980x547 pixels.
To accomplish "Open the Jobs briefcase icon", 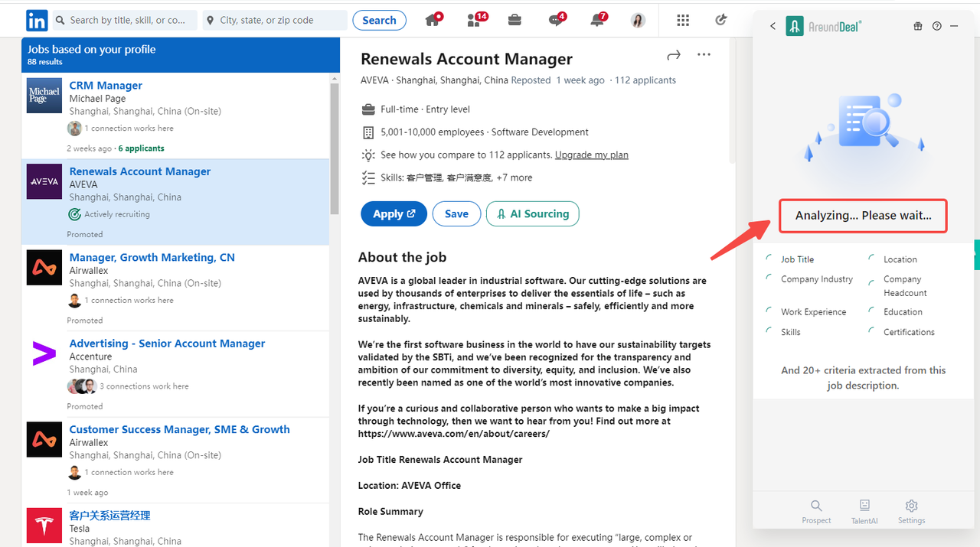I will tap(514, 21).
